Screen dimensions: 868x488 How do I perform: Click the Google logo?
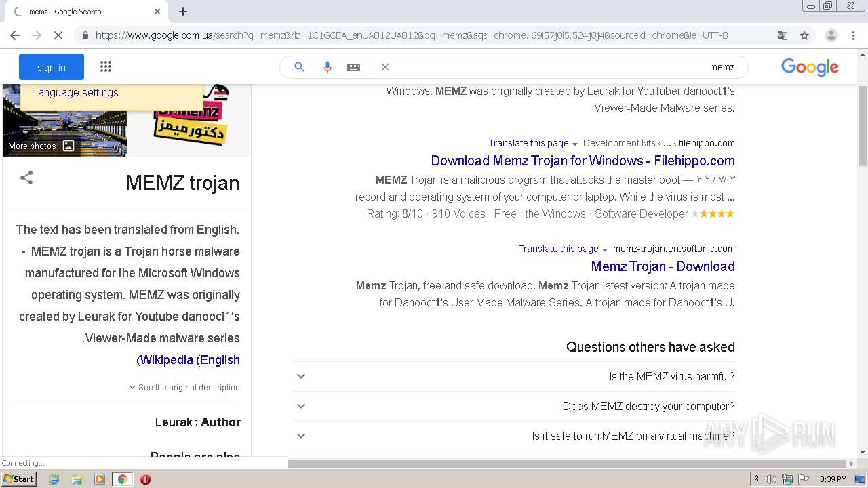pyautogui.click(x=810, y=66)
